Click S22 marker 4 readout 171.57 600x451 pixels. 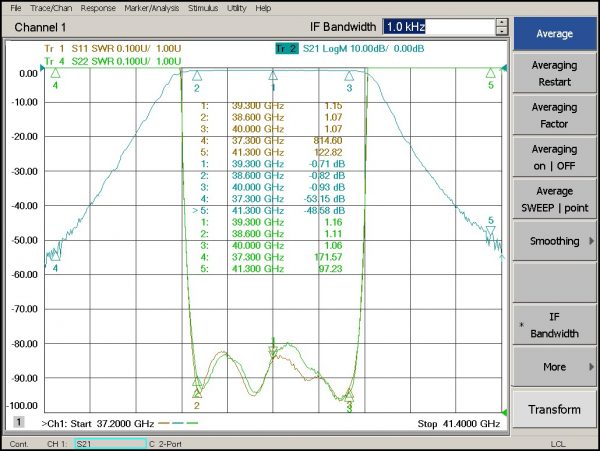328,257
